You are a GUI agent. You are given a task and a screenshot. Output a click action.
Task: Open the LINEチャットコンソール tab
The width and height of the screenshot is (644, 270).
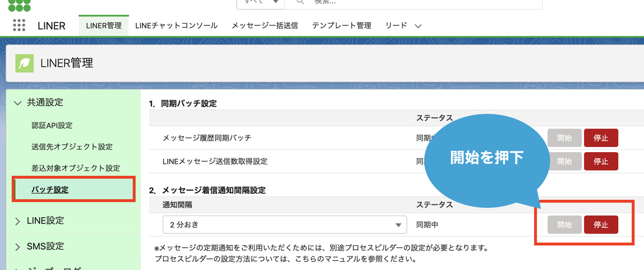tap(176, 25)
